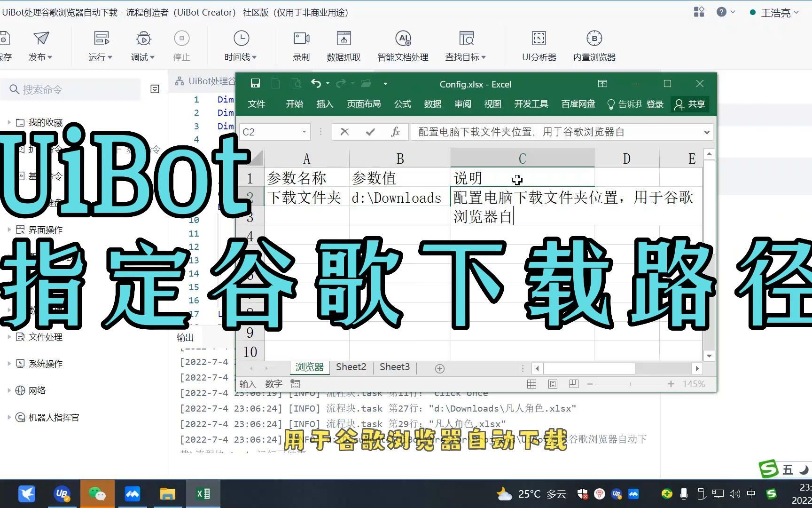812x508 pixels.
Task: Collapse the command panel with the toggle box
Action: (x=155, y=89)
